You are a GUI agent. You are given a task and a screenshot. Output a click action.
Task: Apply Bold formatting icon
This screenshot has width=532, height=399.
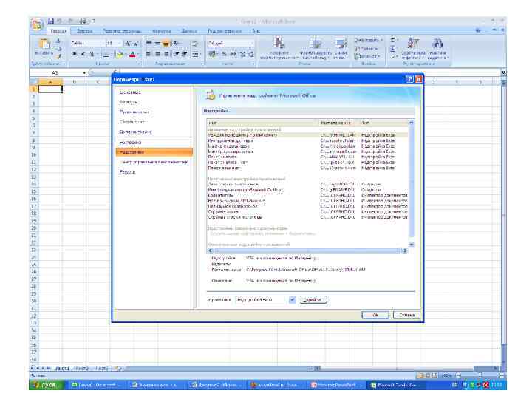75,54
